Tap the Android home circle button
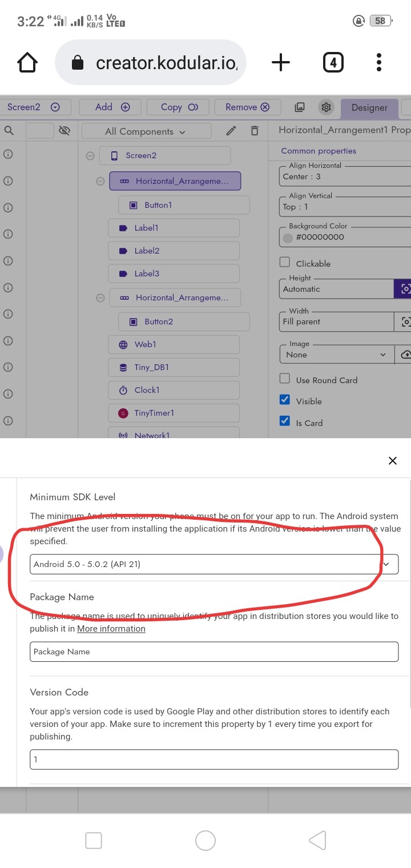Viewport: 411px width, 868px height. 205,841
